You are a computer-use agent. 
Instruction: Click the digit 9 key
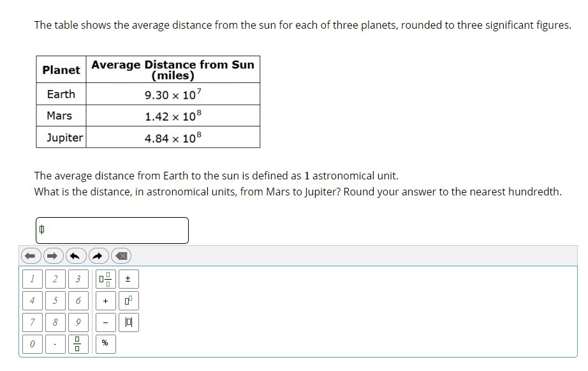tap(78, 322)
